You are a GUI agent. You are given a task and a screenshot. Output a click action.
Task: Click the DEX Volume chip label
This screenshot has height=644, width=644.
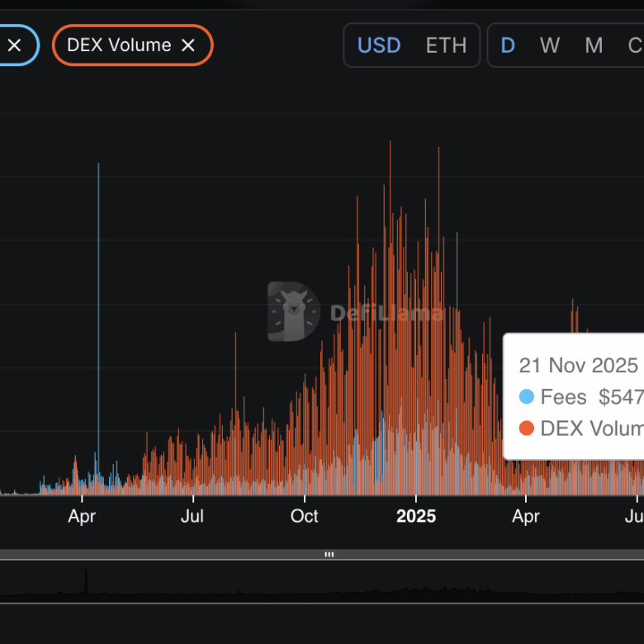pos(119,45)
